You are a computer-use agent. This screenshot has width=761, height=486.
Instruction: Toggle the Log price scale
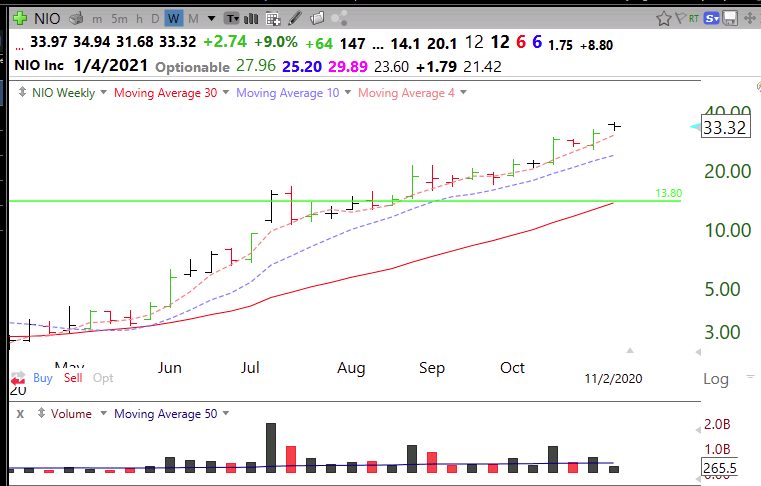click(x=716, y=379)
